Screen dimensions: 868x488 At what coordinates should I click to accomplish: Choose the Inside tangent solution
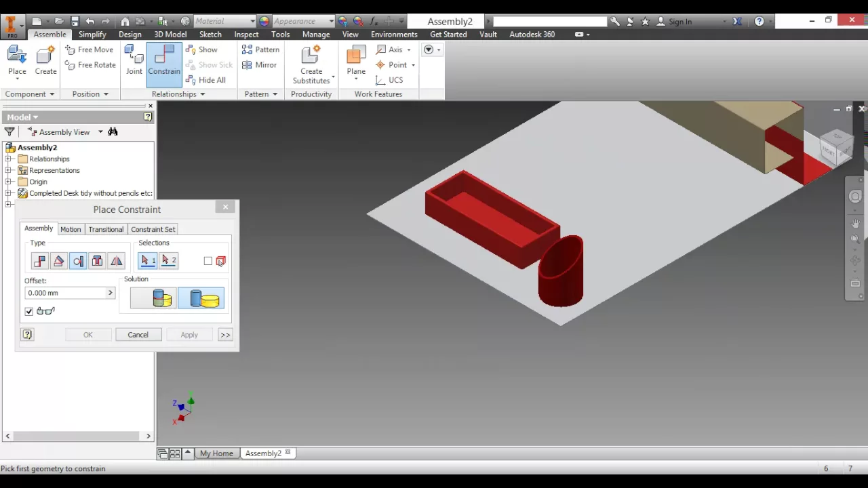point(153,298)
